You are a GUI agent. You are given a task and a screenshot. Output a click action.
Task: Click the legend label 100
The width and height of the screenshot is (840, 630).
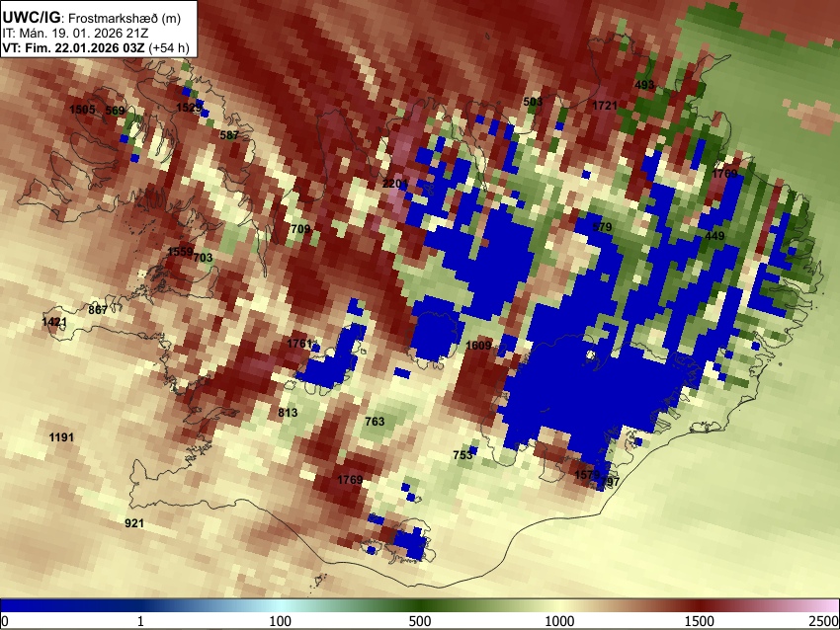(280, 621)
